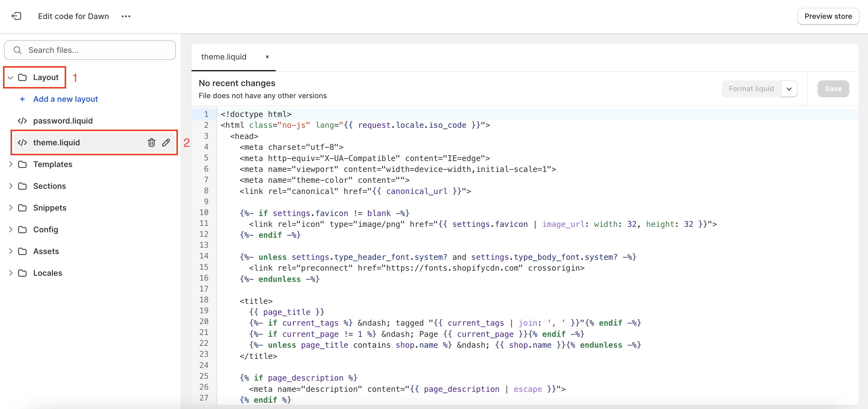Click the canonical_url variable in code
868x409 pixels.
(x=417, y=192)
